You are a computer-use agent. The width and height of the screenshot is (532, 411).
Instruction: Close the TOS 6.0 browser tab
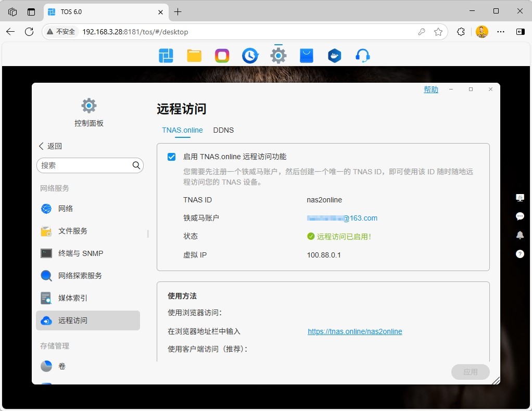click(160, 12)
